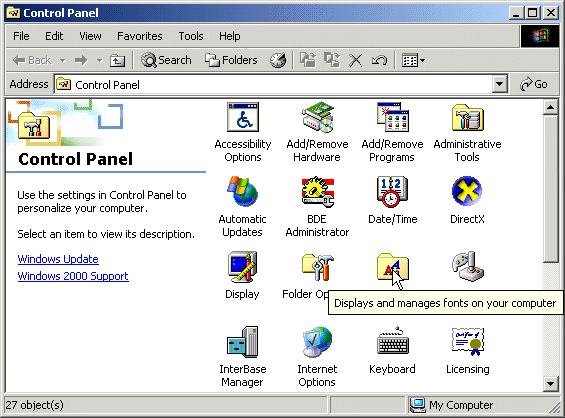Open the Tools menu
565x418 pixels.
191,36
